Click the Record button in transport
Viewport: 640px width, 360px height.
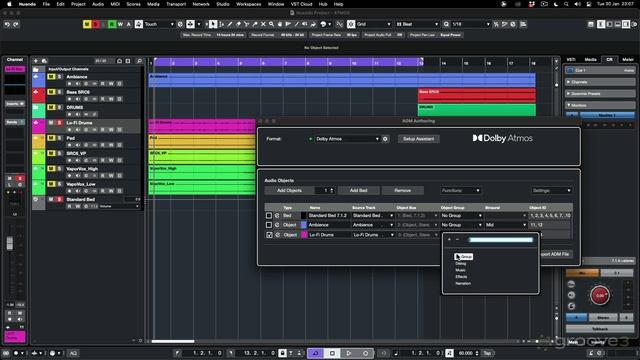(x=365, y=353)
